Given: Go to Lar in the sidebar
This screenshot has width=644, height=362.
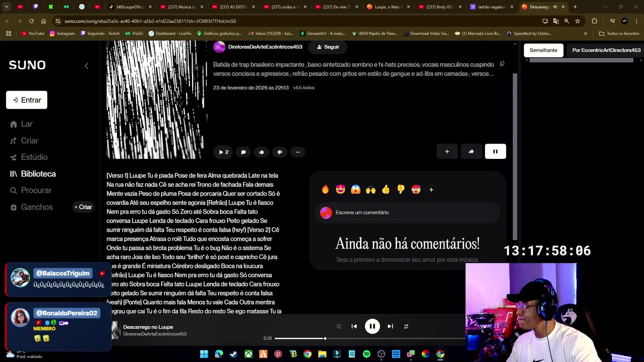Looking at the screenshot, I should [21, 124].
